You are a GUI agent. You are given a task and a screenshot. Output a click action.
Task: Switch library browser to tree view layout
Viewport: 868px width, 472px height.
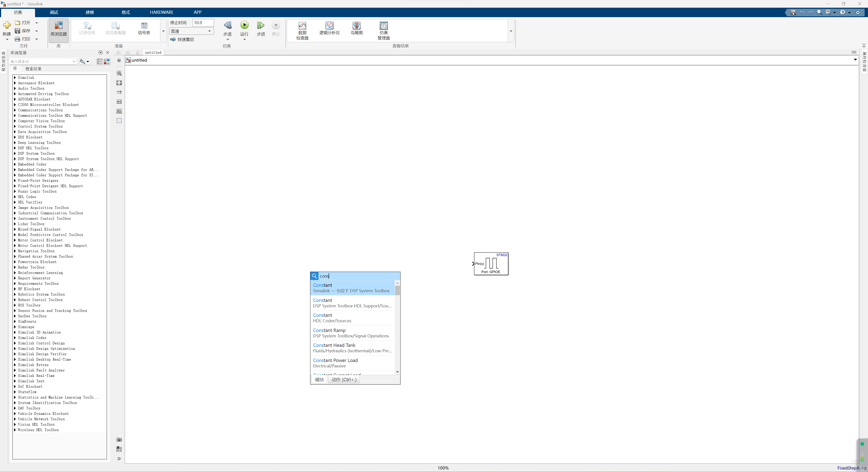pos(99,61)
